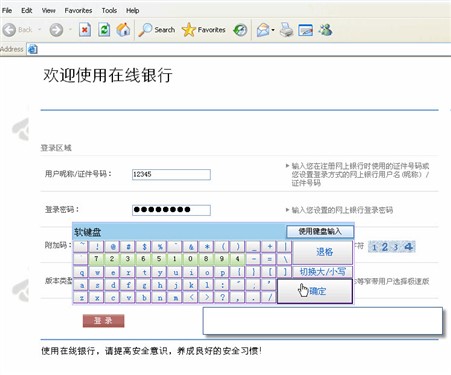Click the soft keyboard number 7 key
Viewport: 451px width, 375px height.
(96, 259)
